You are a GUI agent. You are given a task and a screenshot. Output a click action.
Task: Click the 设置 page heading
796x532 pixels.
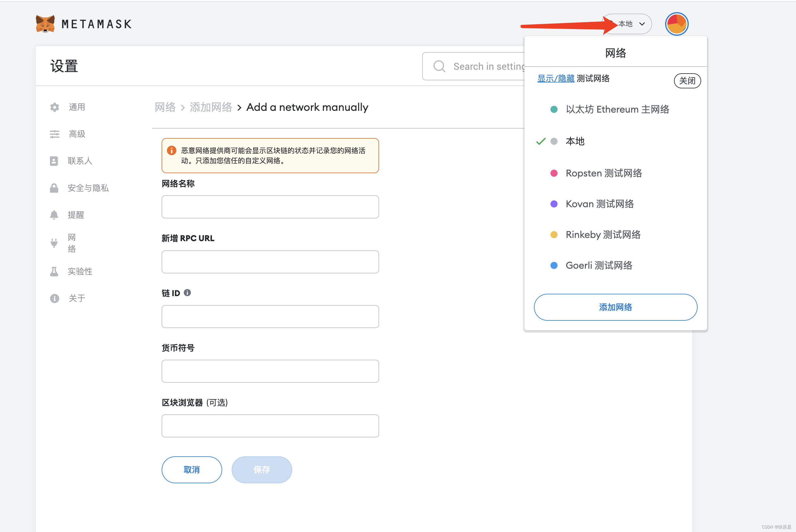click(x=64, y=66)
